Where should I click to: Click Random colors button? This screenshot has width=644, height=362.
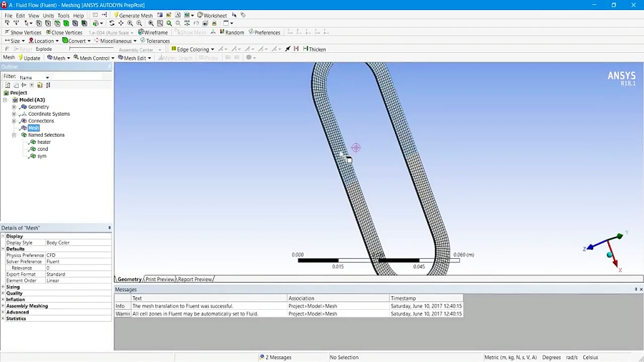coord(232,32)
